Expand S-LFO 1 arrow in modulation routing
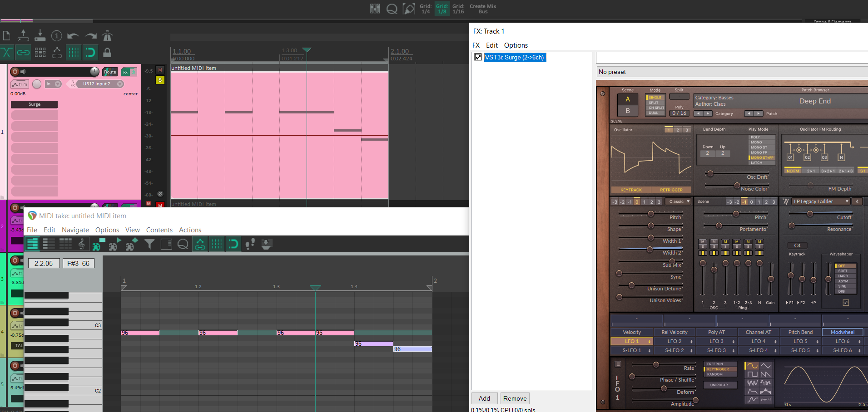 pos(650,351)
